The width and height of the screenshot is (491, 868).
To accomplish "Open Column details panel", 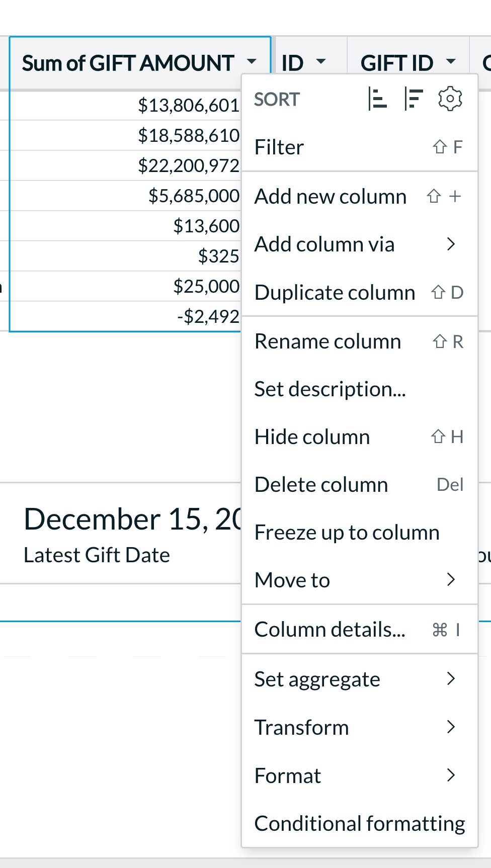I will tap(359, 630).
